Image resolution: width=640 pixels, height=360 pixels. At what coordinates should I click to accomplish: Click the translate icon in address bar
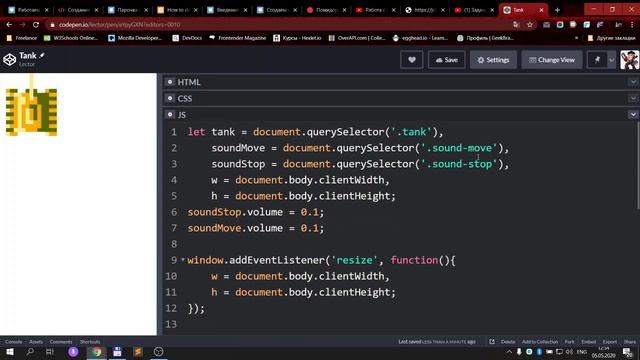tap(516, 25)
